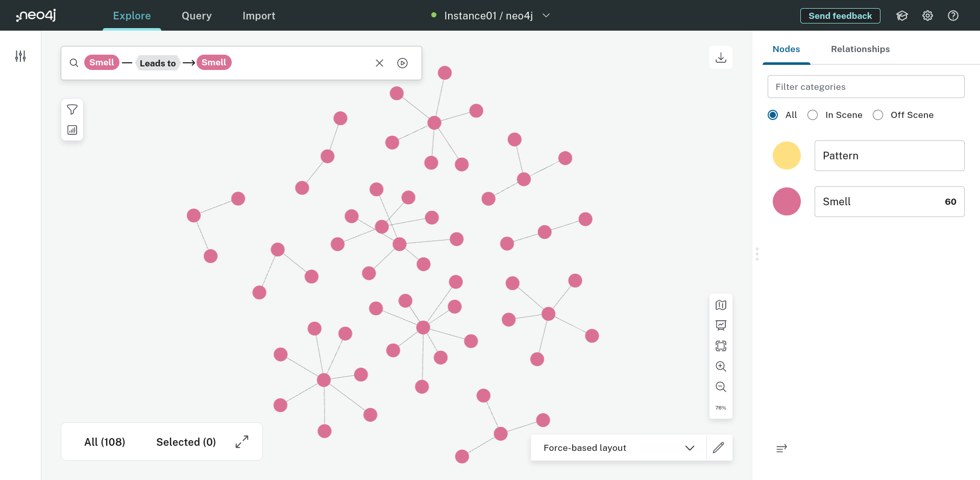Select the Off Scene radio button

[878, 115]
